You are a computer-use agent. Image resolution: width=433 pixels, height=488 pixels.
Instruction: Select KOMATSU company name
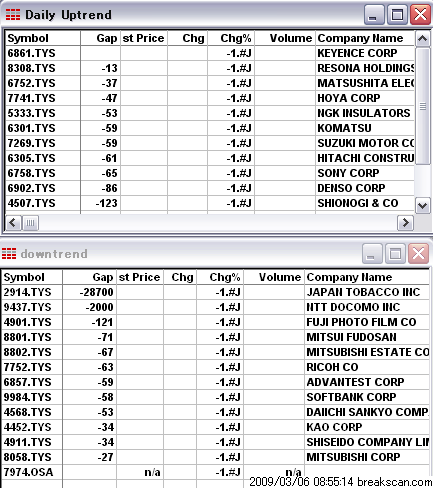click(x=344, y=128)
